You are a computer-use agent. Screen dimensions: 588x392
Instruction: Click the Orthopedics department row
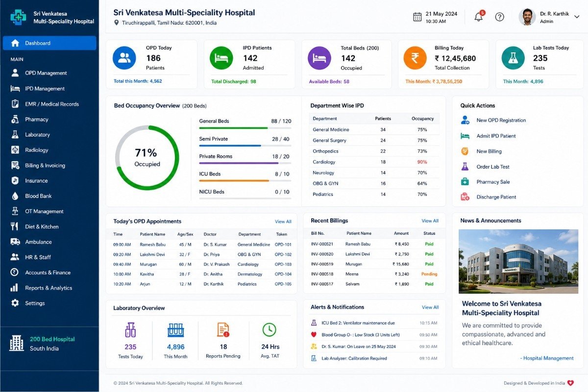(374, 151)
